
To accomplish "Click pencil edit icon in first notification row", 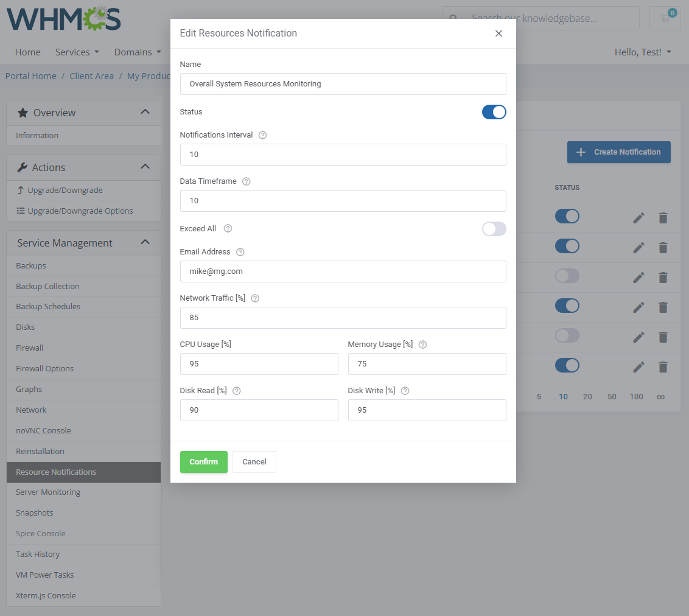I will (638, 217).
